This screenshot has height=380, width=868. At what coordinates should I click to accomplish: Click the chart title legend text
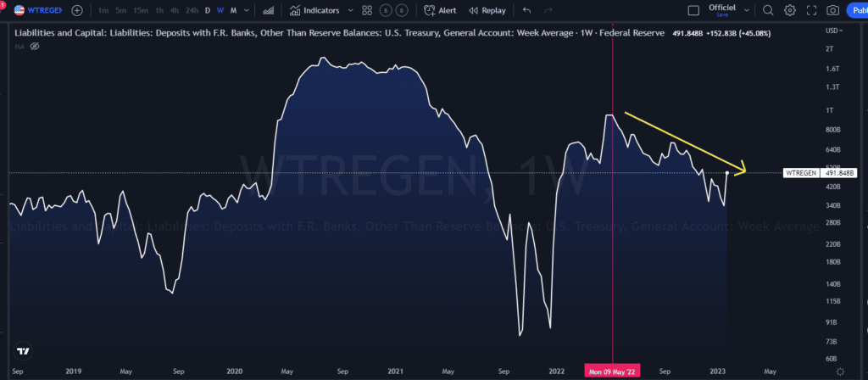coord(339,33)
